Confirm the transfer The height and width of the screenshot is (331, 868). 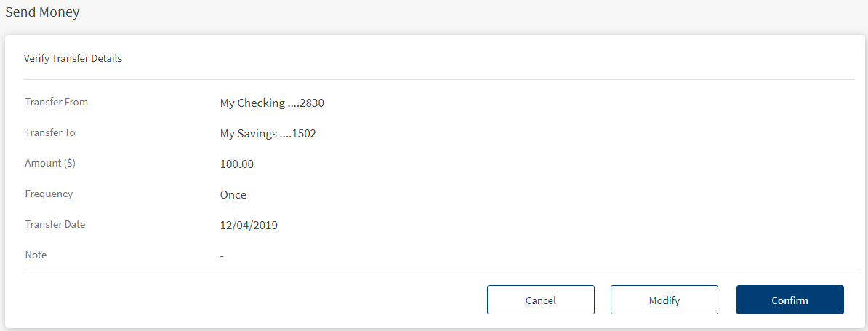(x=789, y=300)
